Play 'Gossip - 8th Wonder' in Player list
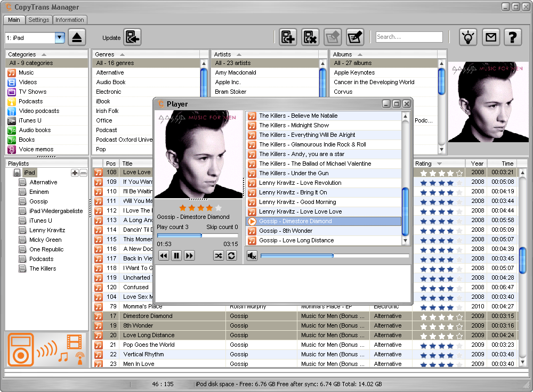The width and height of the screenshot is (533, 392). tap(324, 231)
